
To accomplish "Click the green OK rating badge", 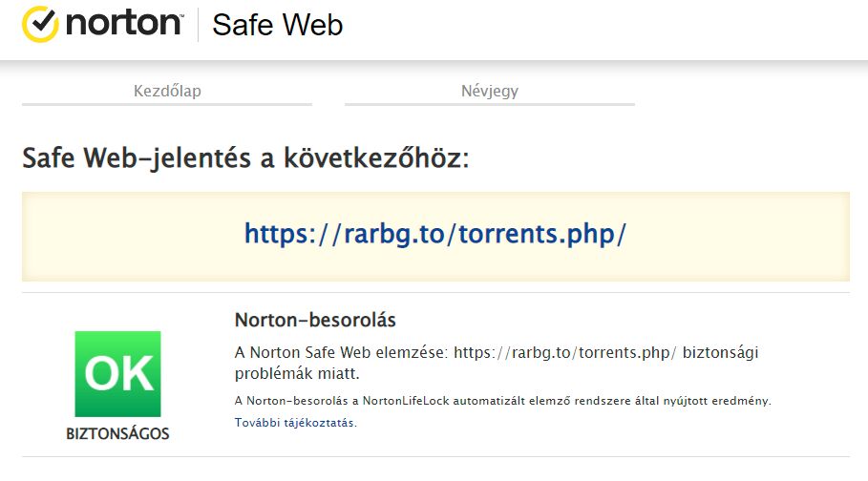I will coord(117,373).
